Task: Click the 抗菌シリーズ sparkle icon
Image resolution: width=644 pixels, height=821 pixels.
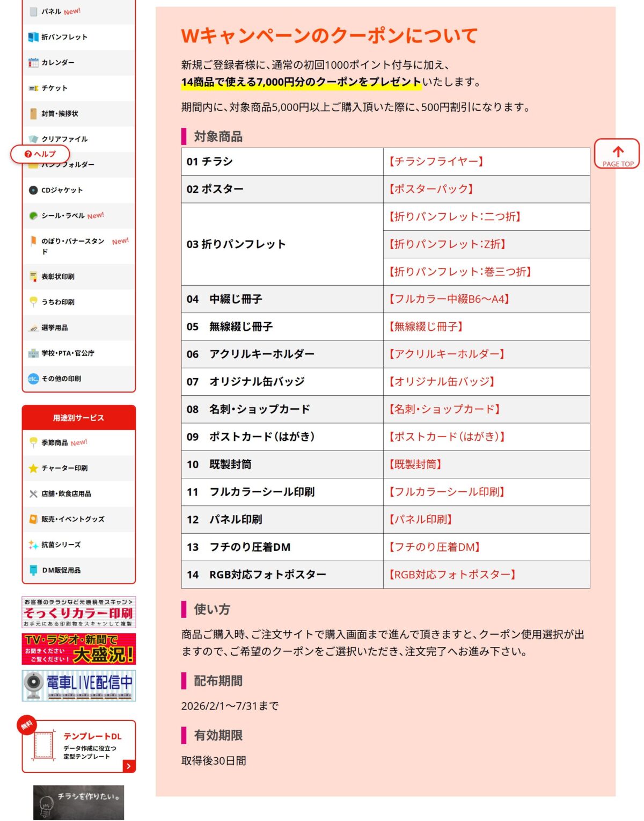Action: [x=33, y=544]
